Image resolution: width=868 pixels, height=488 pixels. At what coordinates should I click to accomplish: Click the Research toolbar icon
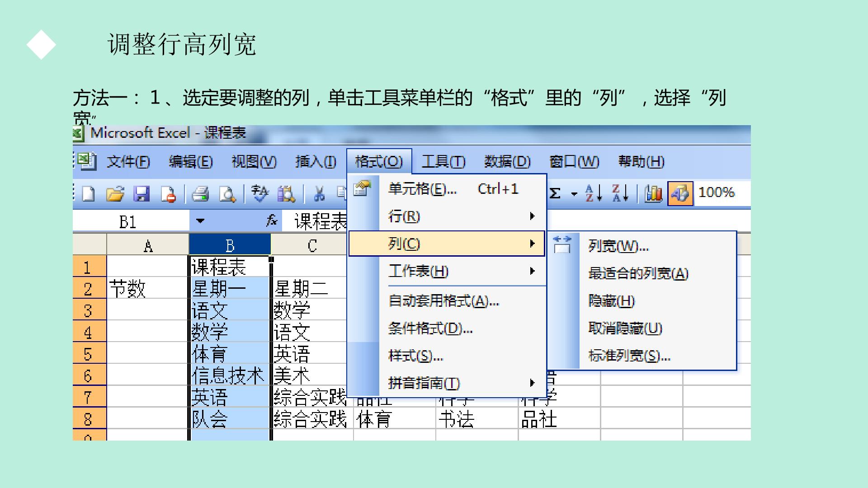tap(286, 194)
